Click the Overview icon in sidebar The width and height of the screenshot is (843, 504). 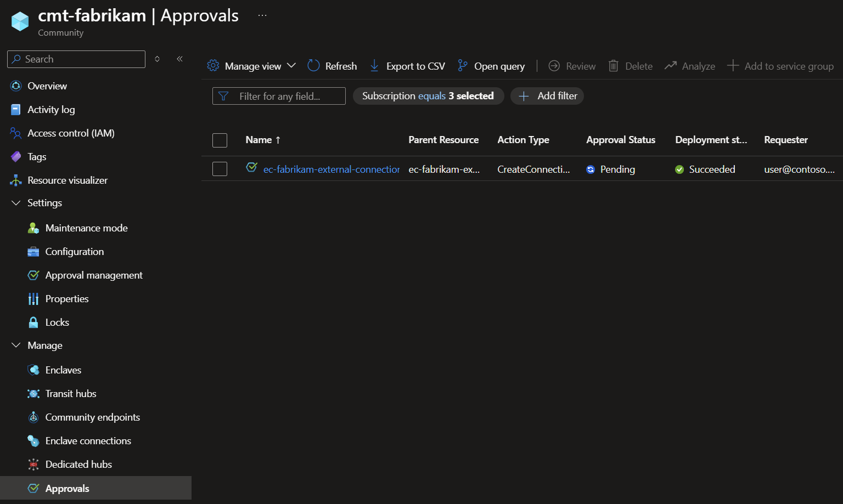pyautogui.click(x=16, y=86)
